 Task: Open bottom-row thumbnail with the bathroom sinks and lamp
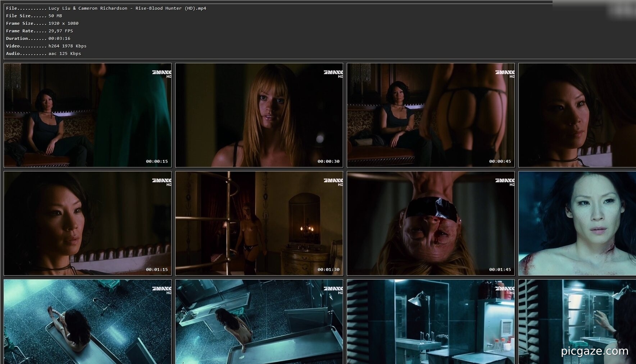pos(431,322)
